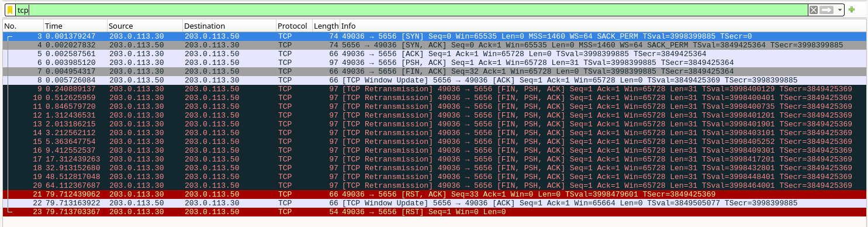
Task: Select packet 3, the SYN packet
Action: tap(434, 36)
